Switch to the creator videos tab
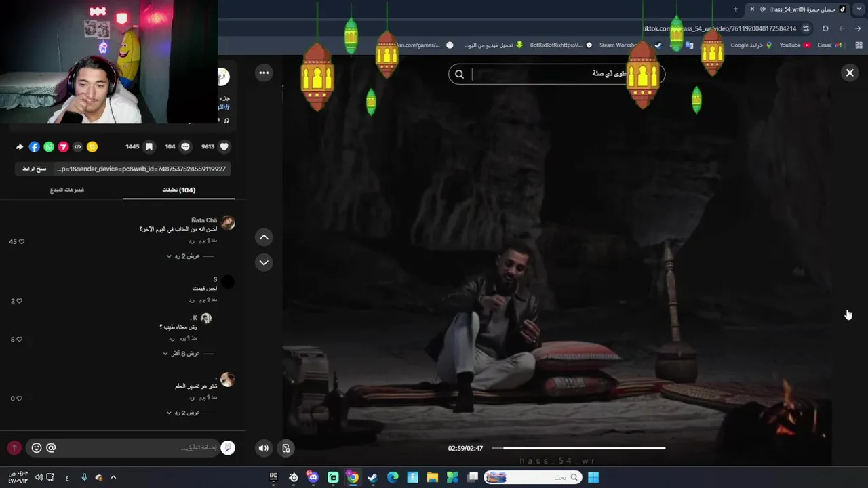868x488 pixels. pyautogui.click(x=66, y=190)
